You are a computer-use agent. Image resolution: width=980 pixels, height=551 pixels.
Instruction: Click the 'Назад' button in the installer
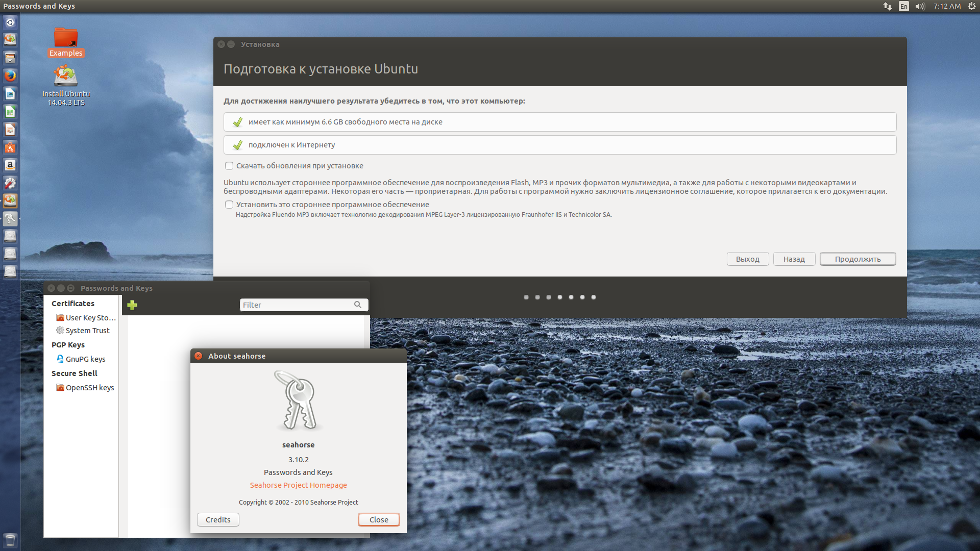(794, 259)
